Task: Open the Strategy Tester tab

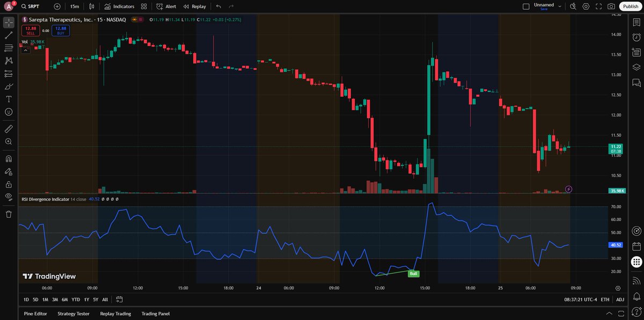Action: 74,314
